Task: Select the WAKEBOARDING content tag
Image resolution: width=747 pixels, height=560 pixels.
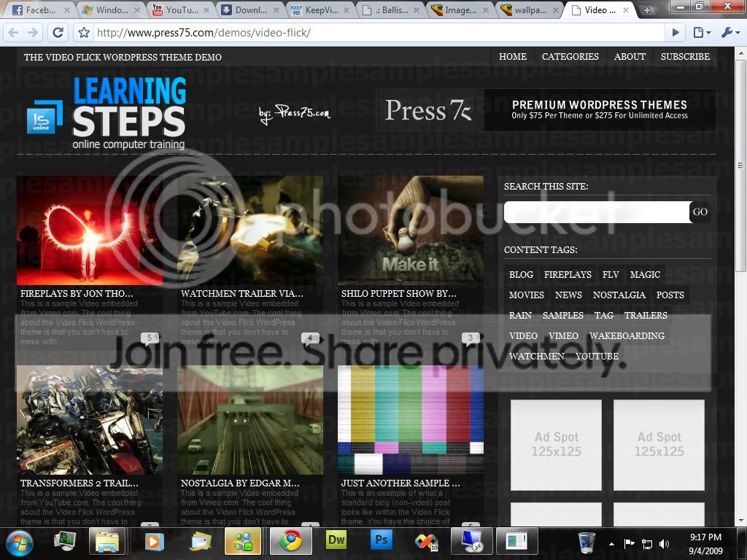Action: tap(627, 336)
